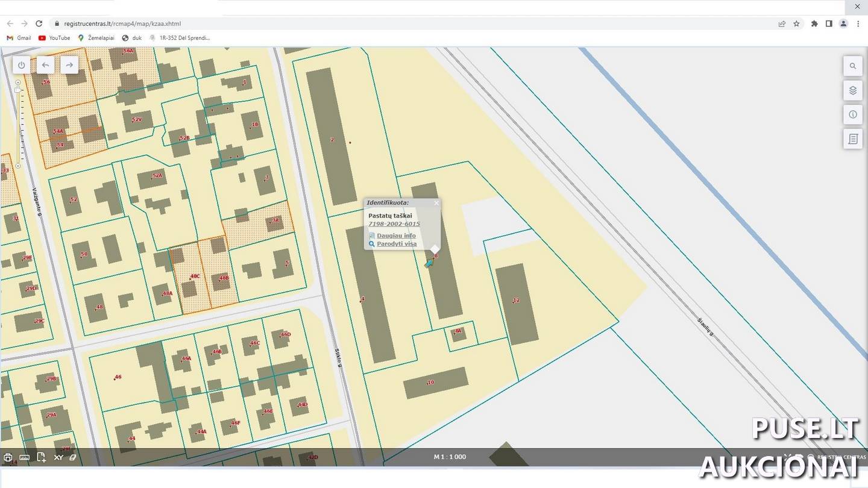This screenshot has width=868, height=488.
Task: Toggle the browser side panel
Action: (829, 23)
